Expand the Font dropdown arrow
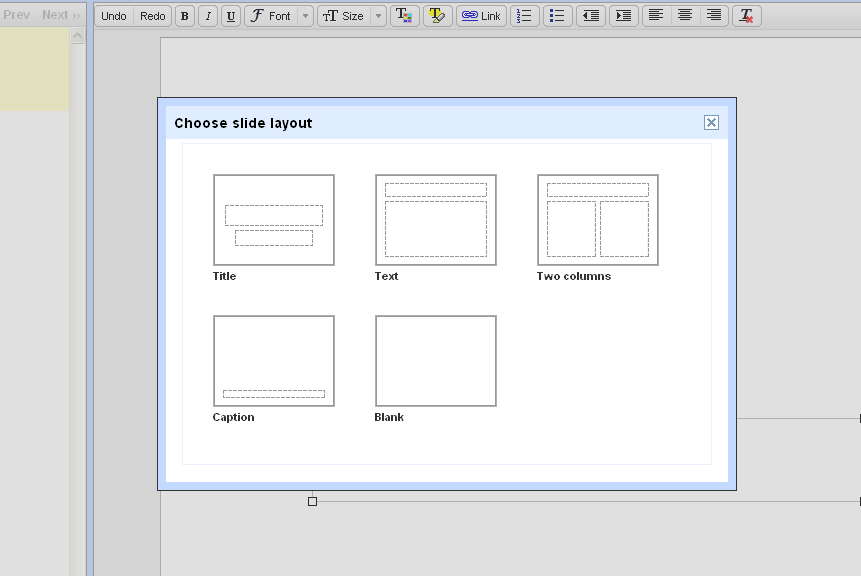Viewport: 861px width, 576px height. (305, 16)
